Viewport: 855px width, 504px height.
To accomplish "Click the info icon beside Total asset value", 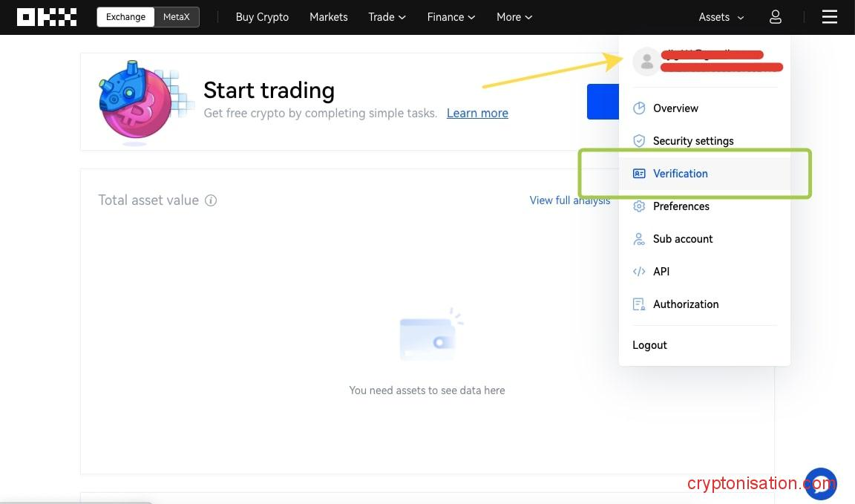I will coord(211,200).
